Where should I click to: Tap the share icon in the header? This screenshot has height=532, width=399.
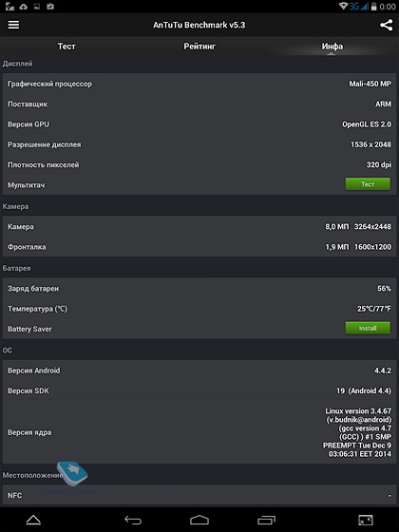tap(386, 25)
